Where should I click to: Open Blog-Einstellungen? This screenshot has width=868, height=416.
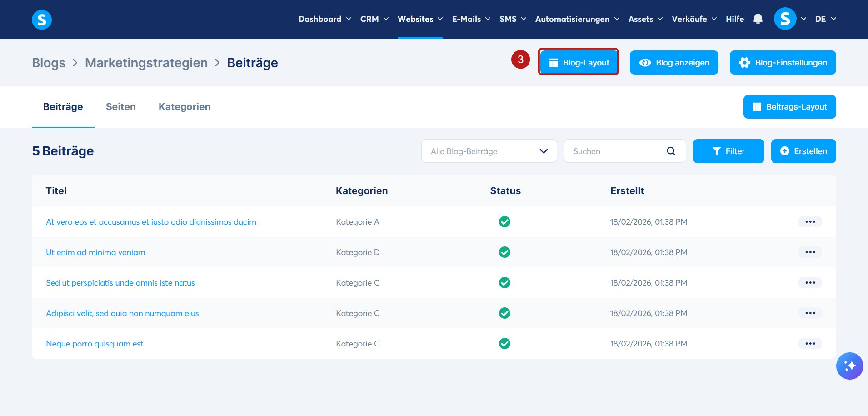(x=783, y=62)
